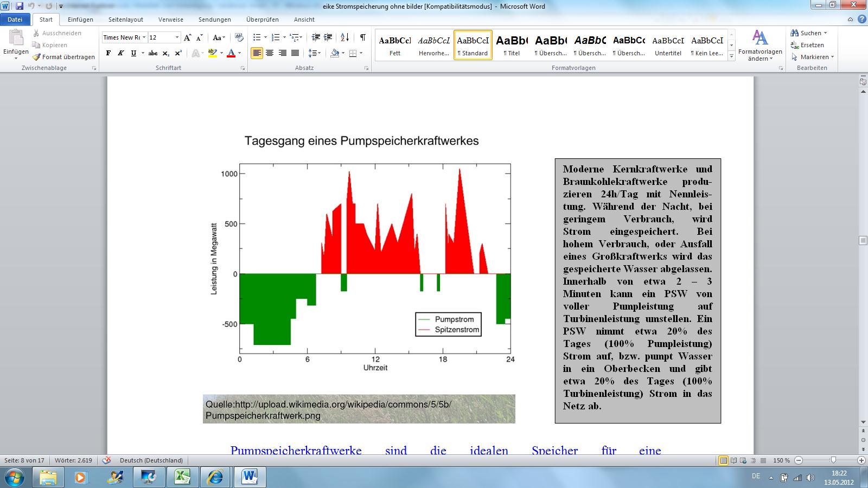Open Excel from the Windows taskbar
Viewport: 868px width, 488px height.
pyautogui.click(x=182, y=477)
